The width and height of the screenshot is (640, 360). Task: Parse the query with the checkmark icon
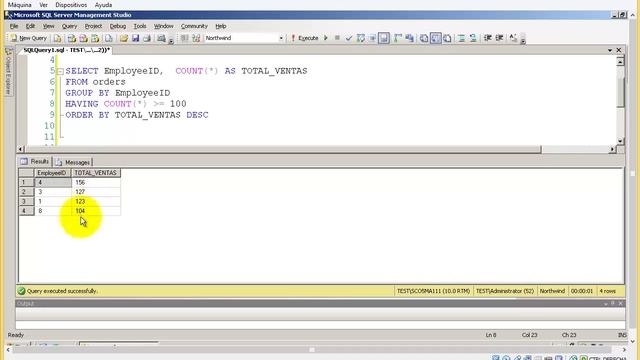point(349,38)
